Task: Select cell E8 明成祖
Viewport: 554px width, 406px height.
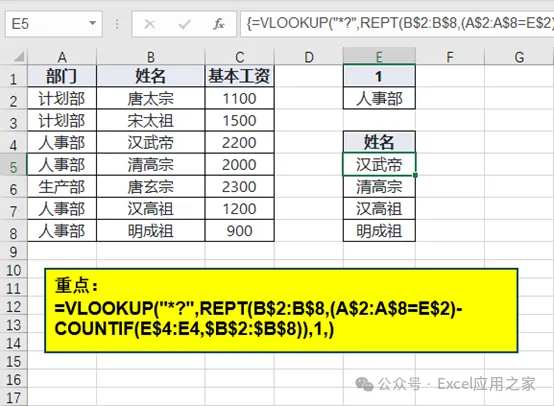Action: (379, 231)
